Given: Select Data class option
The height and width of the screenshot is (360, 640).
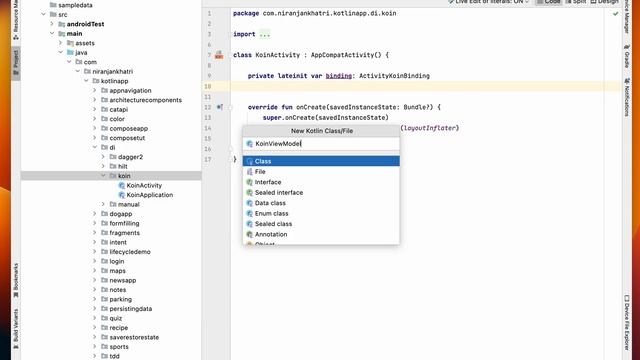Looking at the screenshot, I should pyautogui.click(x=321, y=203).
